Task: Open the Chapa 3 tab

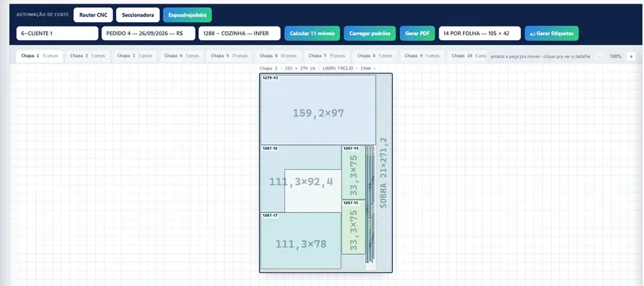Action: click(x=135, y=56)
